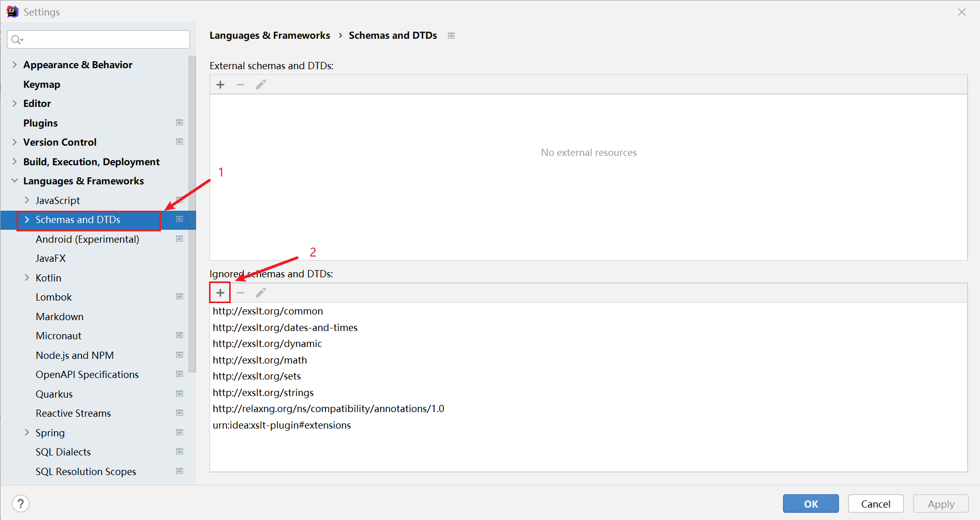
Task: Click the IntelliJ icon in the title bar
Action: [12, 11]
